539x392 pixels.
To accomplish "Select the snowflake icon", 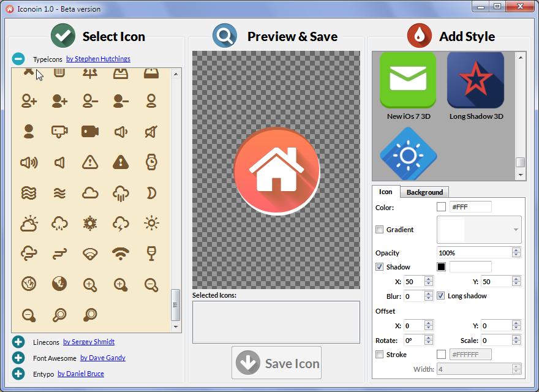I will click(89, 224).
